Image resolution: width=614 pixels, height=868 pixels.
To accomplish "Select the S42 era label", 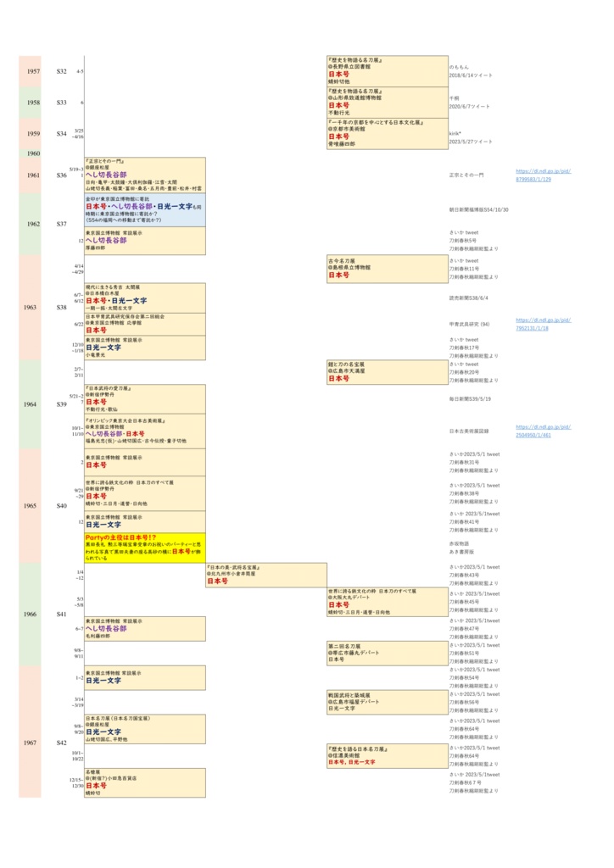I will (61, 743).
